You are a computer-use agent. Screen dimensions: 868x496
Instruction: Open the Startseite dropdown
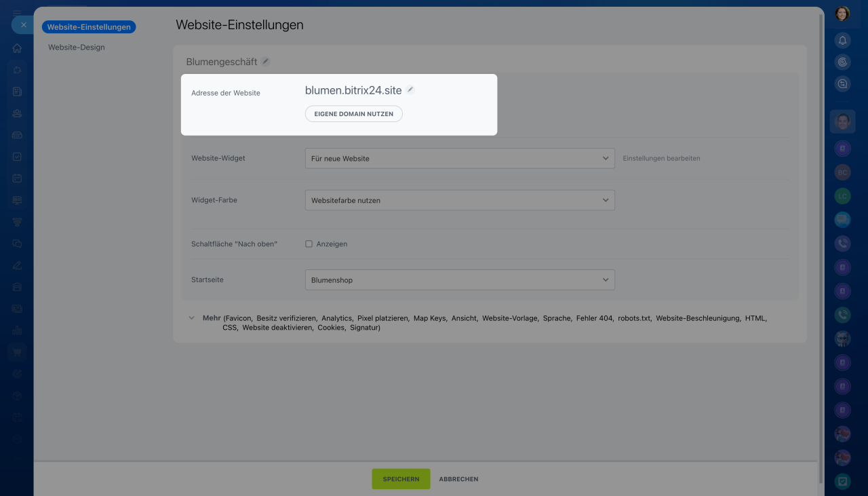(460, 280)
